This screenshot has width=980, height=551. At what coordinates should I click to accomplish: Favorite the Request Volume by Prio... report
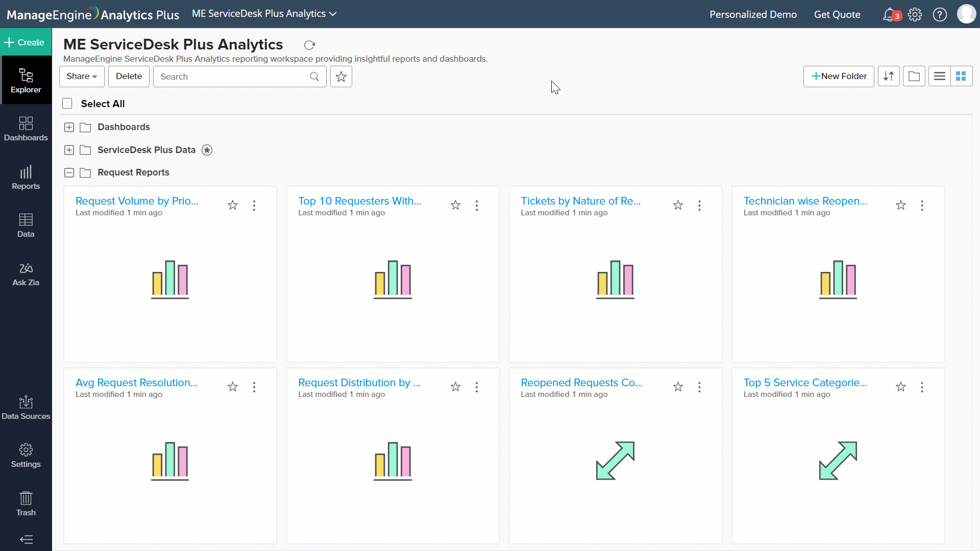tap(233, 205)
